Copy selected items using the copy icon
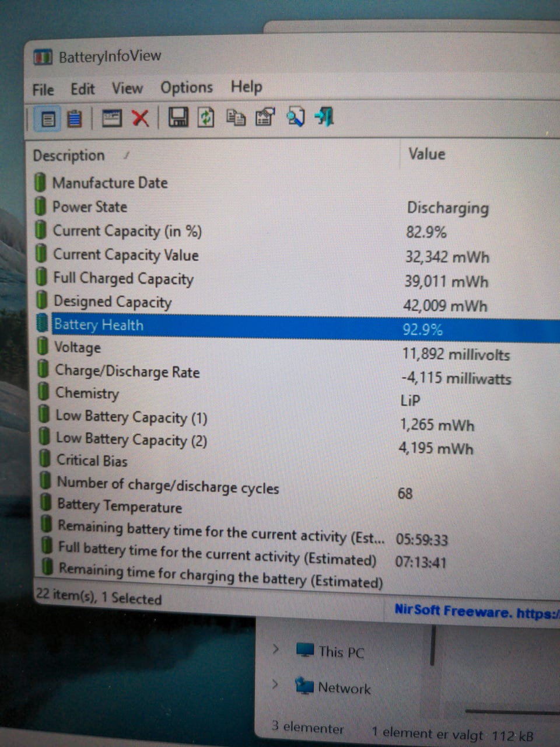Viewport: 560px width, 747px height. click(236, 117)
